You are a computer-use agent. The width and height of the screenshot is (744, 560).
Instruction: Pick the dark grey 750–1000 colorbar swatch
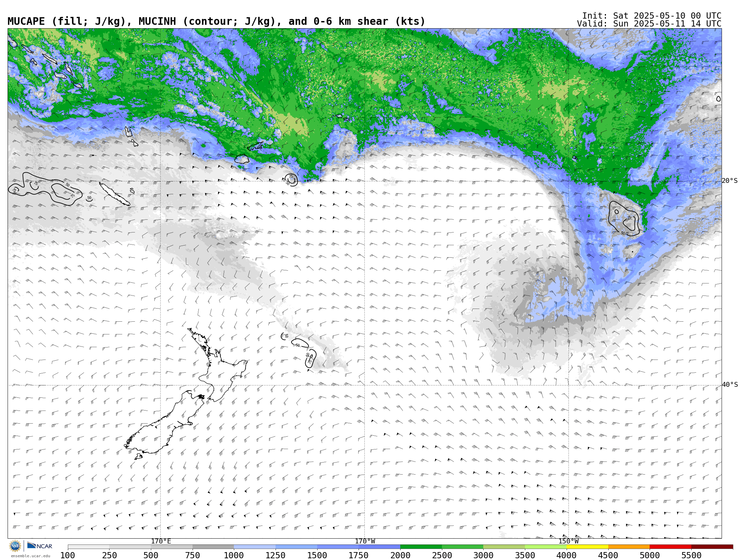coord(213,547)
